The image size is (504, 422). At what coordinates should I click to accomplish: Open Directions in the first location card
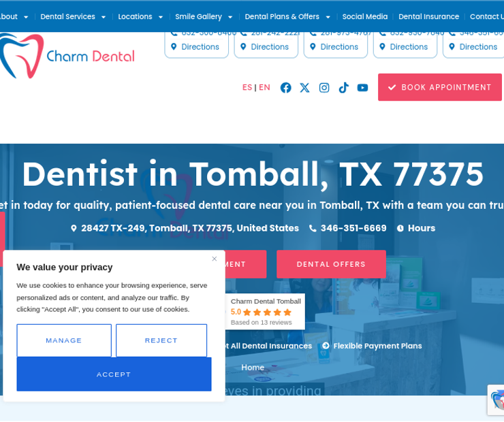coord(200,47)
